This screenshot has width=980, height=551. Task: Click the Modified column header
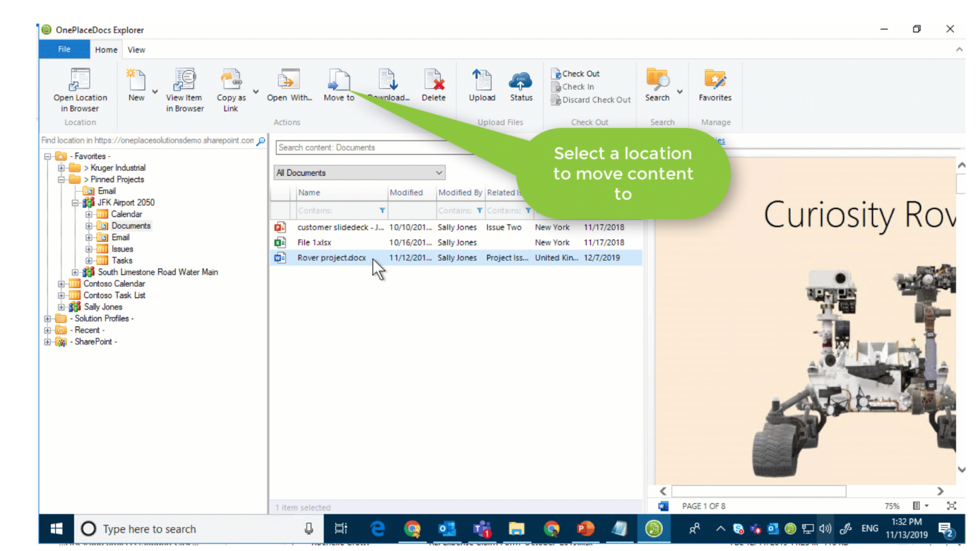tap(411, 192)
